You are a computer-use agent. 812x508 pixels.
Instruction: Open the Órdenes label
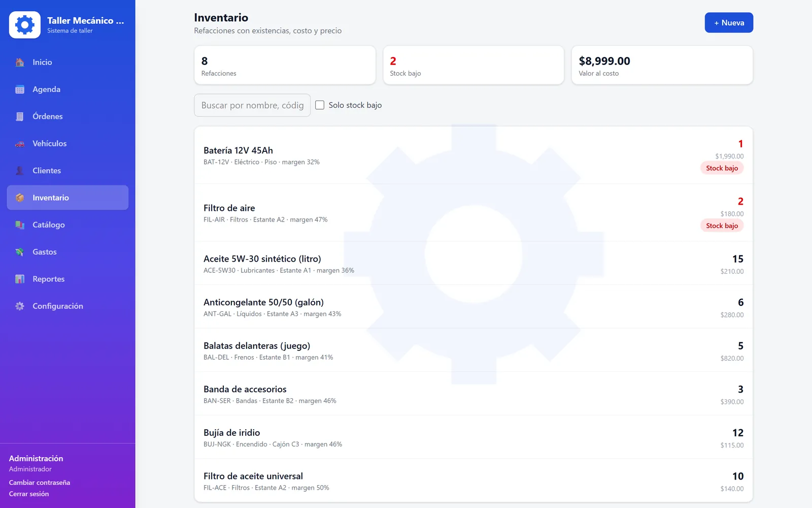[48, 116]
